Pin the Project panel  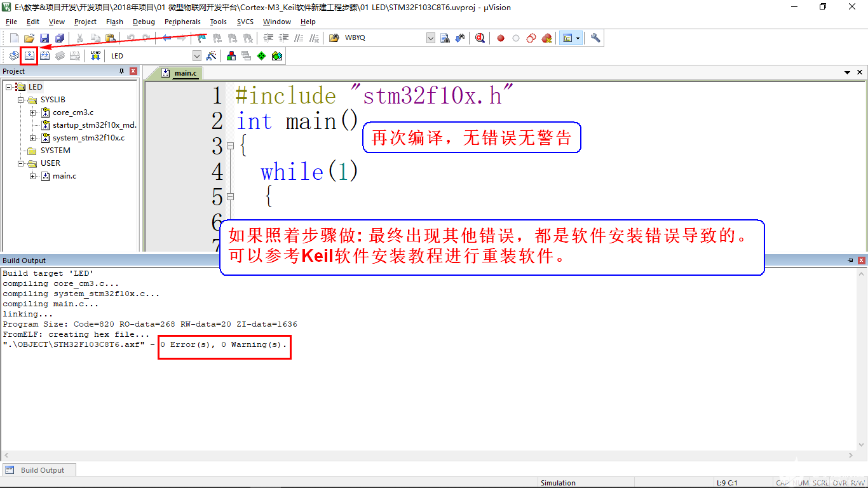(x=122, y=71)
